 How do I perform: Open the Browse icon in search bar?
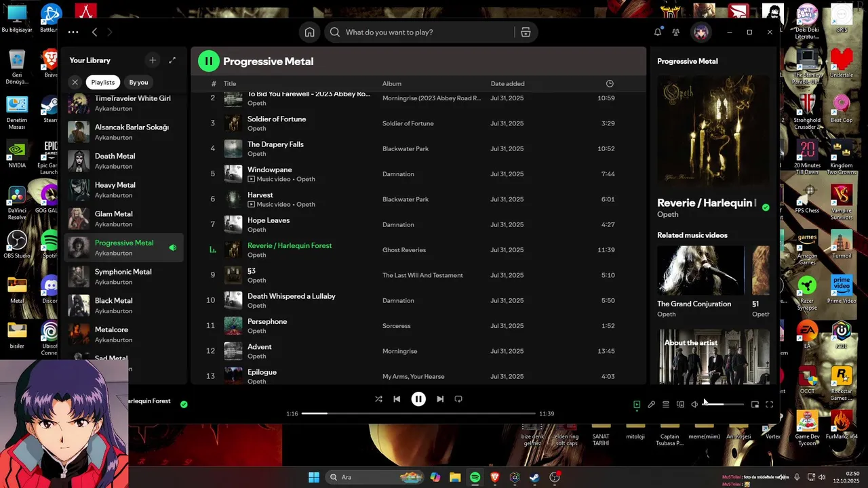click(x=526, y=32)
